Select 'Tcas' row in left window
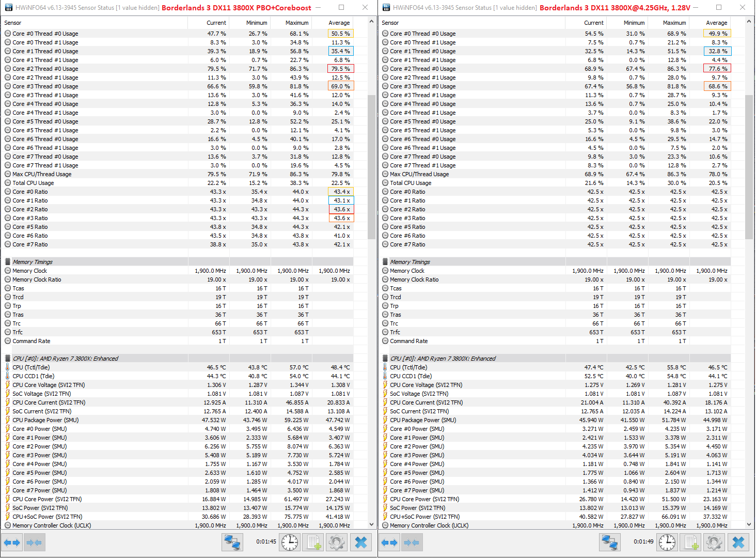 click(178, 288)
